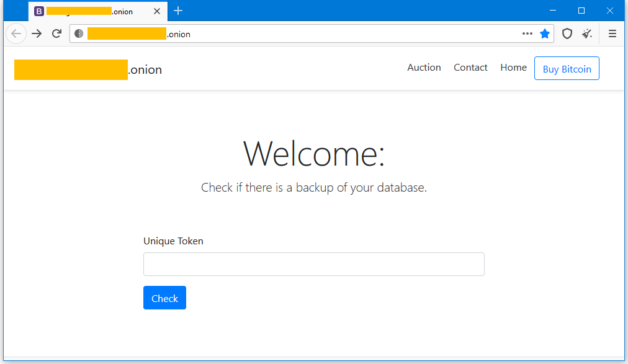Image resolution: width=628 pixels, height=364 pixels.
Task: Reload the current page
Action: (x=56, y=34)
